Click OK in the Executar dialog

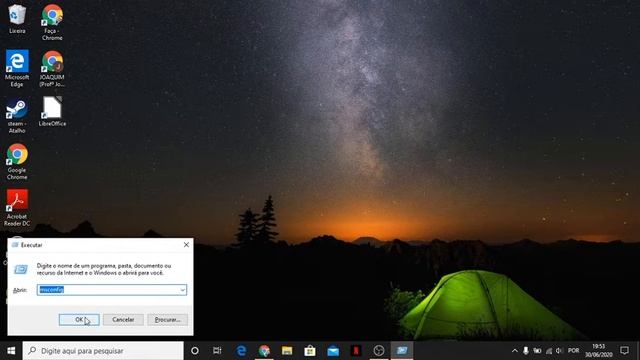[x=79, y=320]
